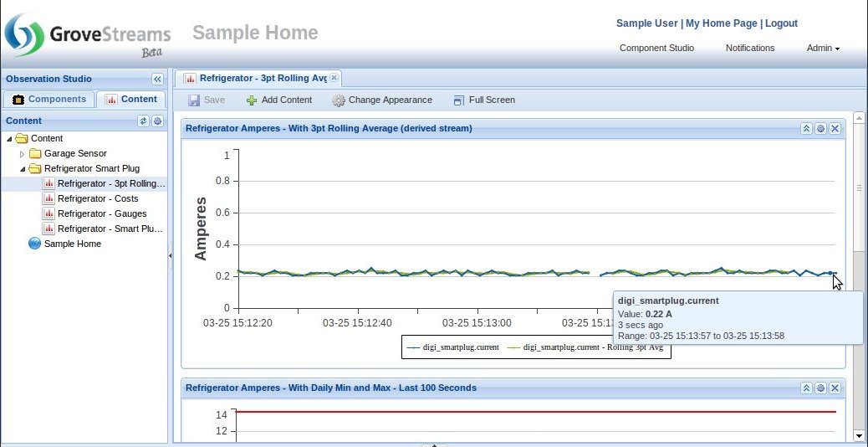Open settings gear on 3pt Rolling Average widget

point(820,129)
